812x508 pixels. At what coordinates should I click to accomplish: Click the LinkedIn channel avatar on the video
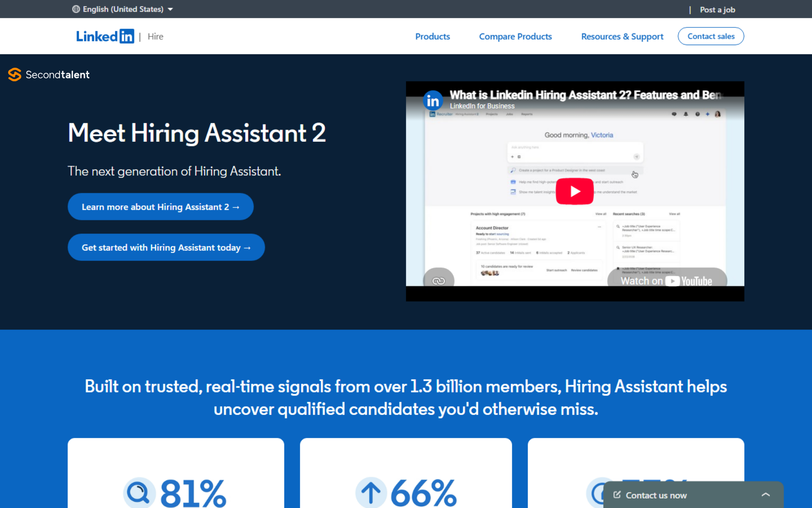pos(433,101)
